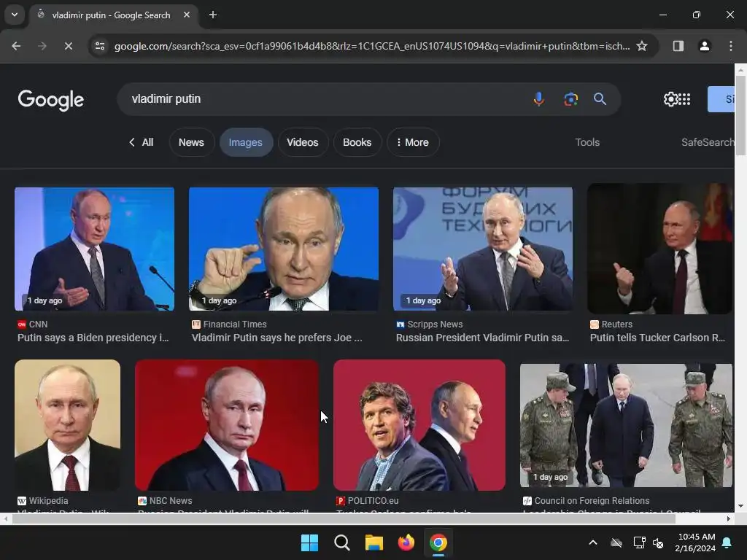The height and width of the screenshot is (560, 747).
Task: Open Google quick settings gear icon
Action: [x=671, y=99]
